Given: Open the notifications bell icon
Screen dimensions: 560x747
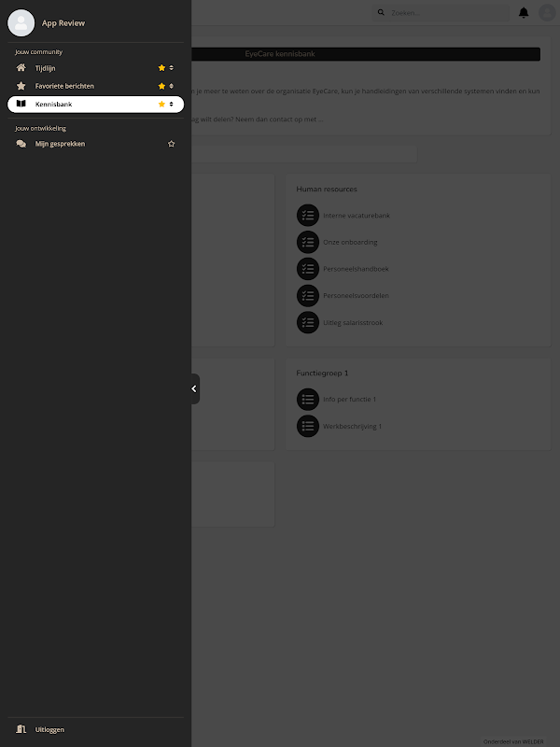Looking at the screenshot, I should click(x=524, y=13).
